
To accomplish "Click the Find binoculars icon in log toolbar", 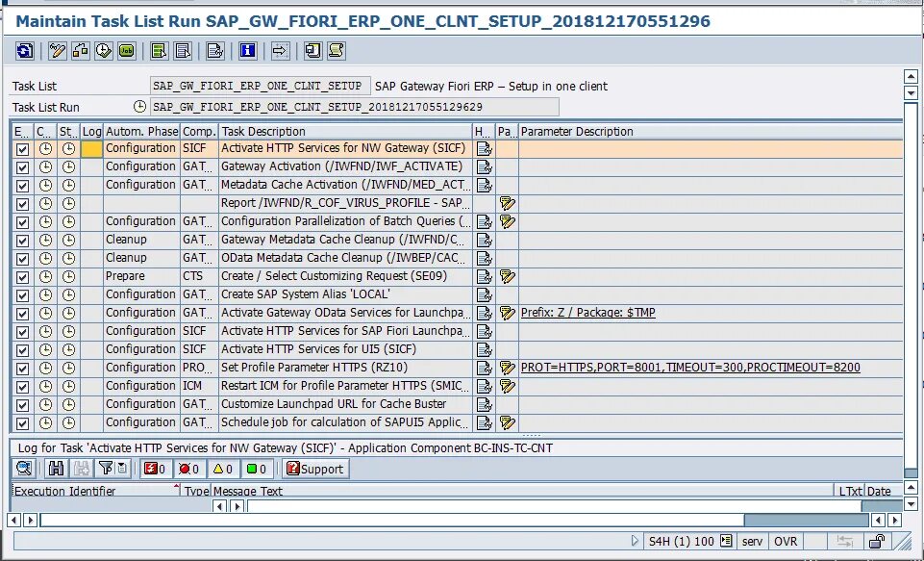I will [56, 469].
